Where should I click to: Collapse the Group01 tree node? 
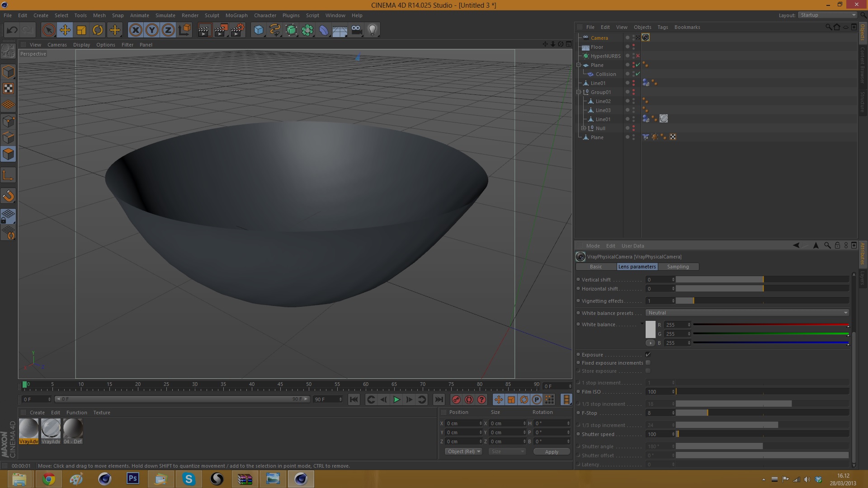click(579, 92)
